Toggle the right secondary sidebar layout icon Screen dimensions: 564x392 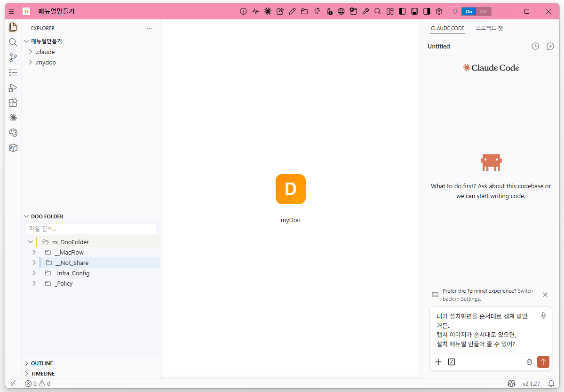(x=427, y=11)
